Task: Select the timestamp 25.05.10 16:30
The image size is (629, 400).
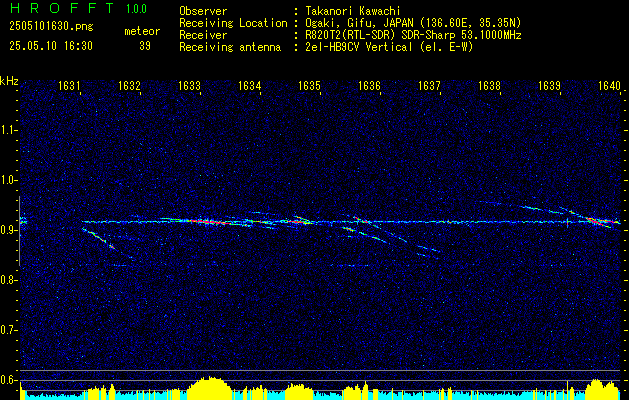Action: [x=51, y=46]
